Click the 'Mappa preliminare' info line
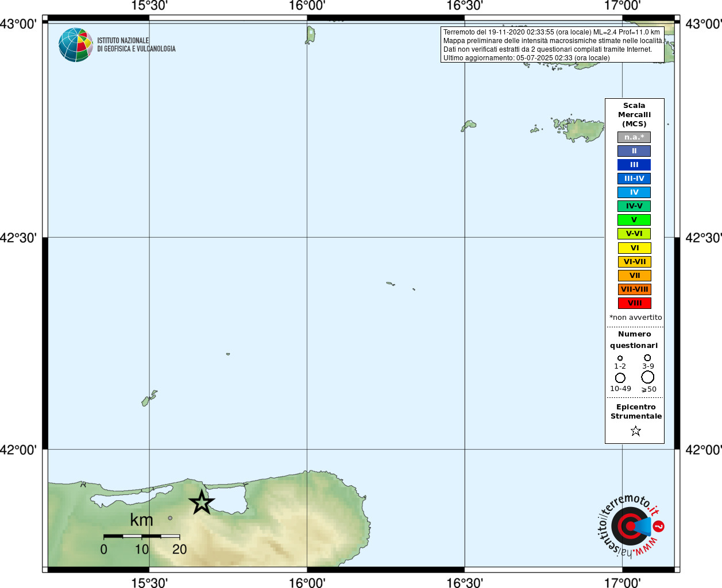Image resolution: width=722 pixels, height=588 pixels. point(553,41)
